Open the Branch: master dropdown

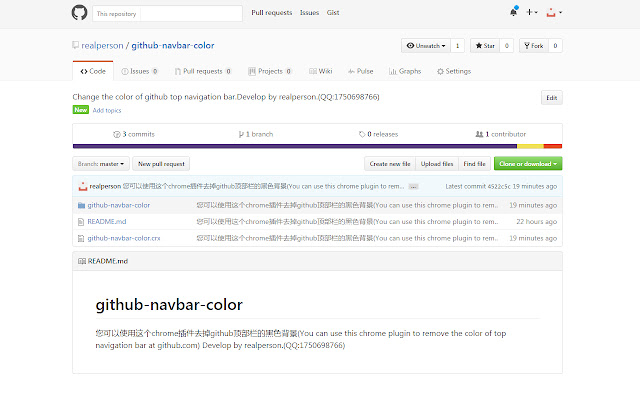tap(101, 164)
